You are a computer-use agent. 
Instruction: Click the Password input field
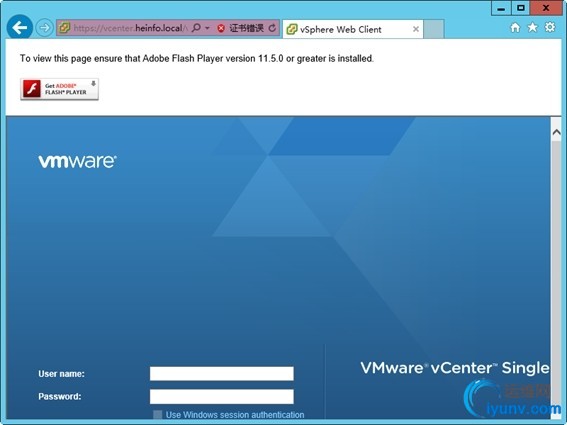[x=222, y=397]
